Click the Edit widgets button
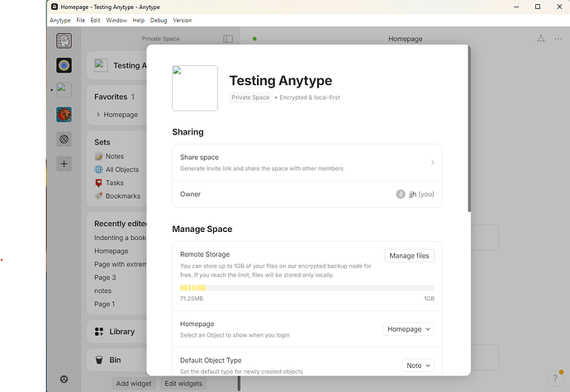Image resolution: width=570 pixels, height=392 pixels. pyautogui.click(x=183, y=384)
